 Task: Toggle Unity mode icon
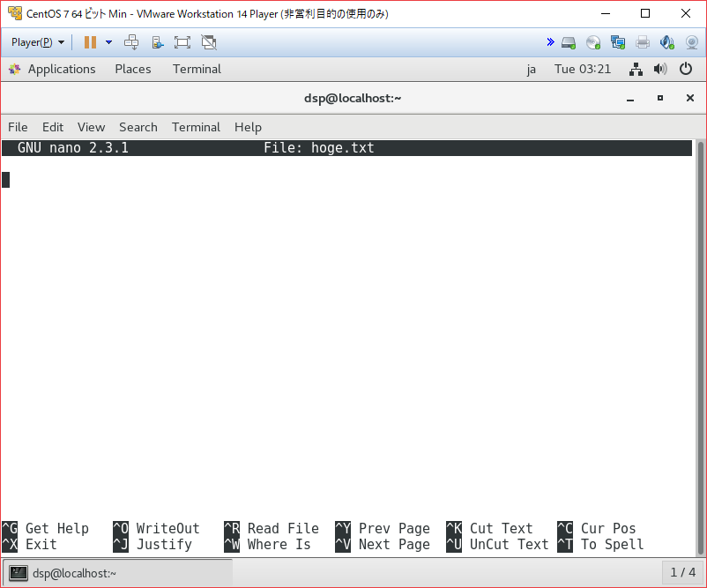(x=209, y=42)
